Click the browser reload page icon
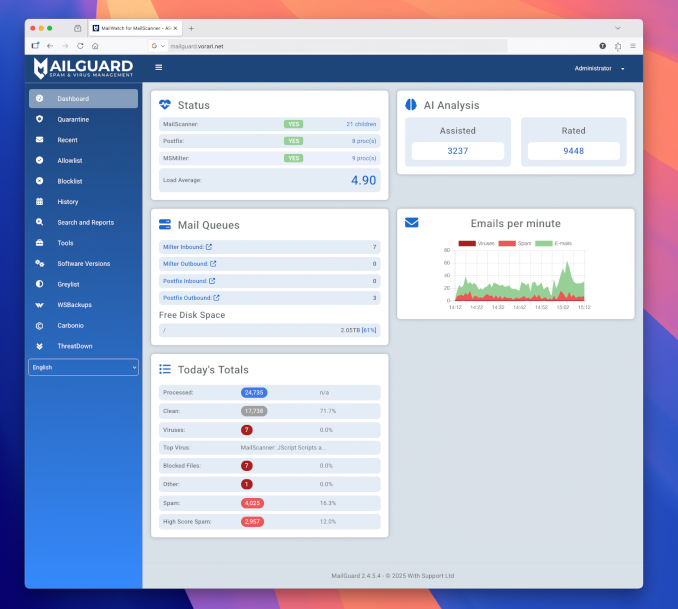The image size is (678, 609). (x=80, y=46)
